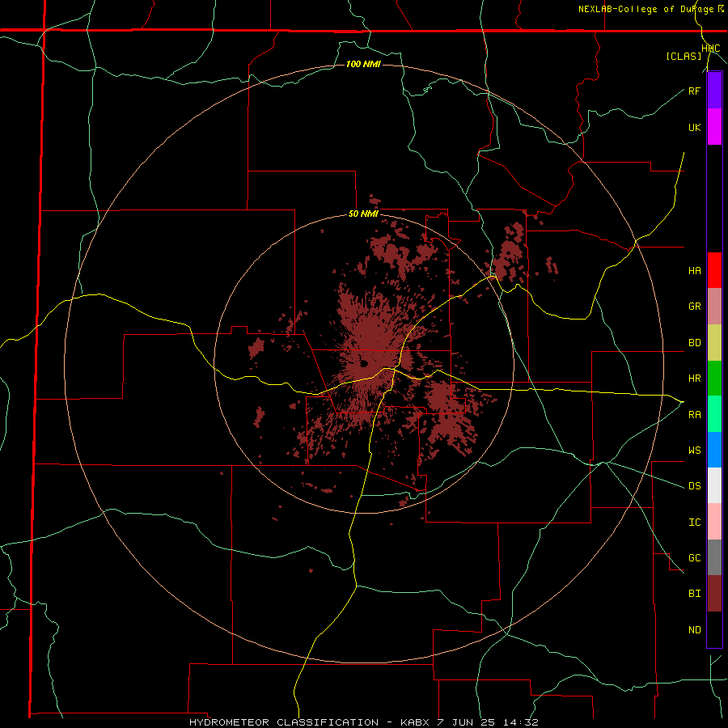Click the radar site center dot
Viewport: 728px width, 728px height.
[363, 363]
